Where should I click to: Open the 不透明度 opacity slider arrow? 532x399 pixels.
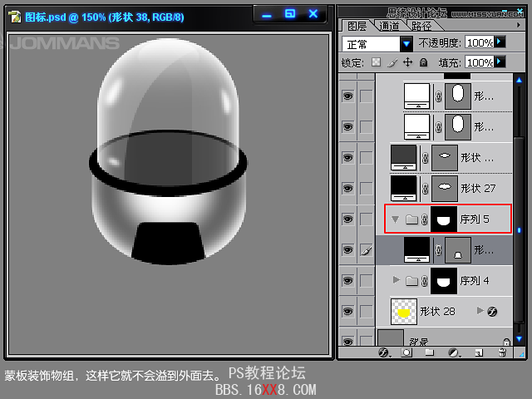[500, 42]
